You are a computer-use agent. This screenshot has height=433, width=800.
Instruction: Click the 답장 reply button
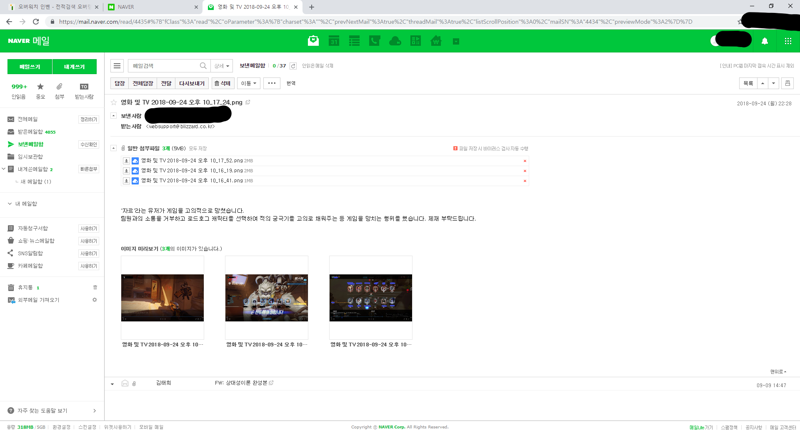tap(119, 83)
